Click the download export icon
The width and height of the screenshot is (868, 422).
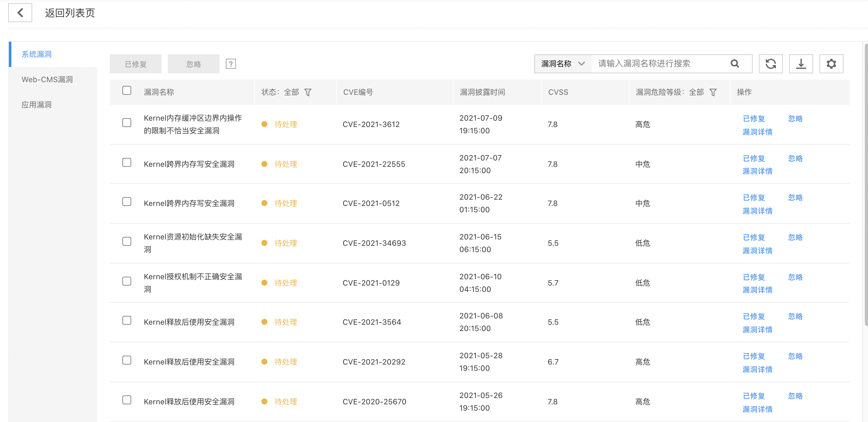tap(801, 64)
